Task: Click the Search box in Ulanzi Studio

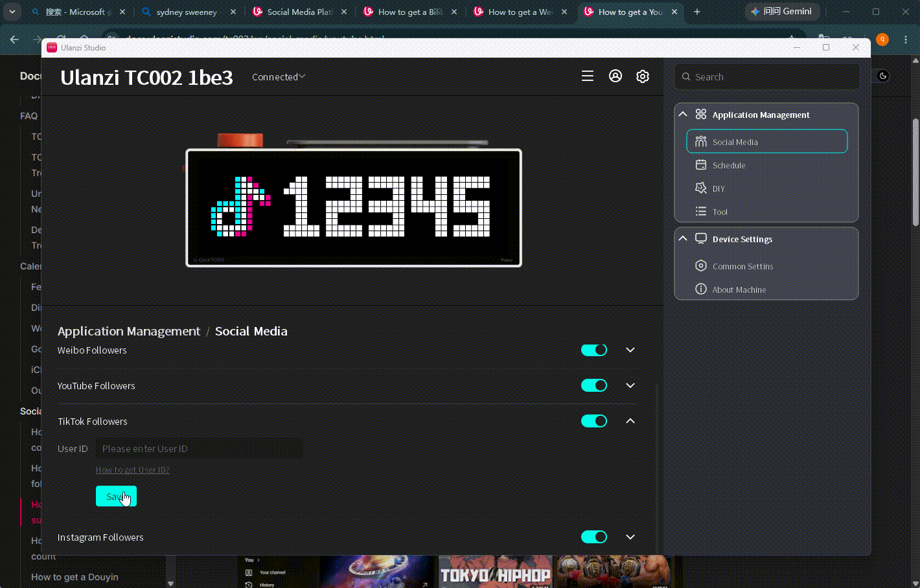Action: click(x=767, y=76)
